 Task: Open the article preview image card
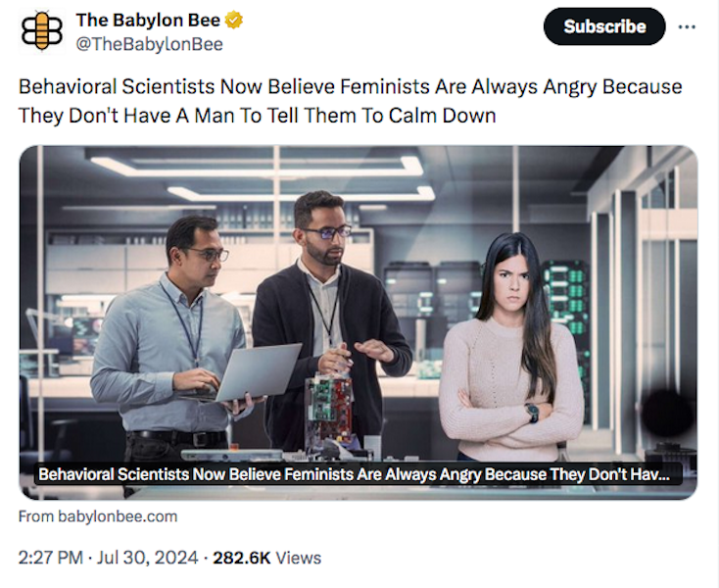(x=359, y=322)
